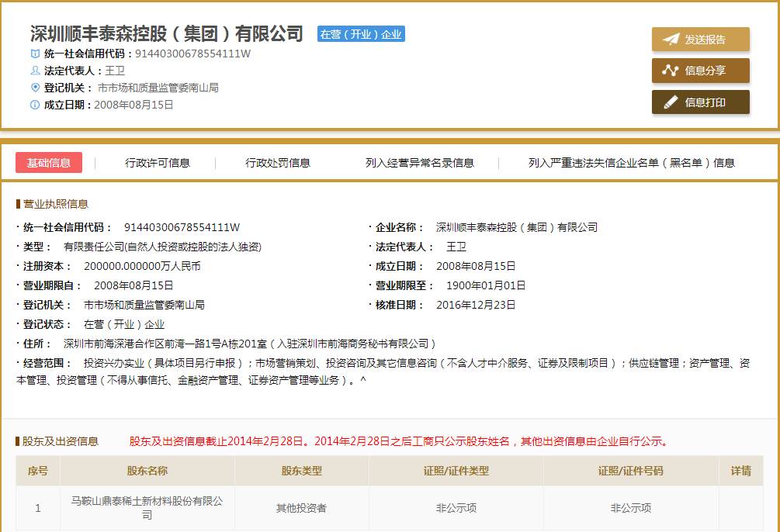Click 非公示项 in 证照/证件类型 column
The height and width of the screenshot is (532, 780).
456,508
